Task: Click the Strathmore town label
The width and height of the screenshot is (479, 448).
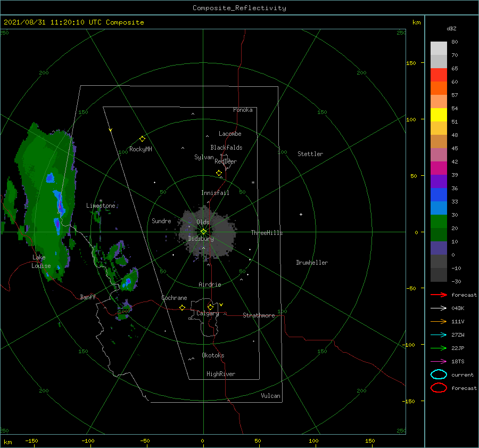Action: [x=259, y=315]
